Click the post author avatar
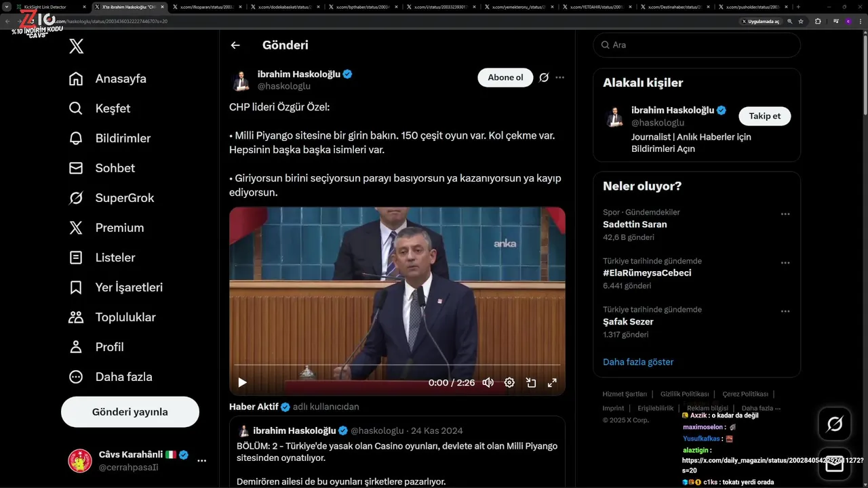This screenshot has width=868, height=488. point(240,80)
